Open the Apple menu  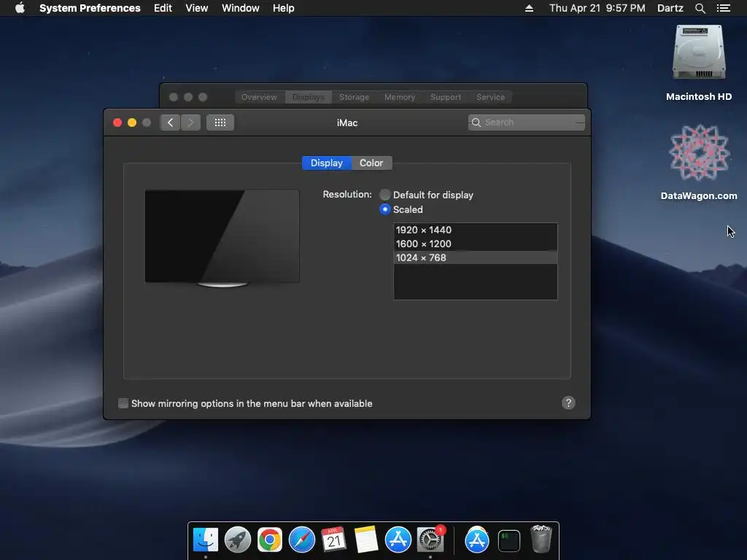pos(20,8)
